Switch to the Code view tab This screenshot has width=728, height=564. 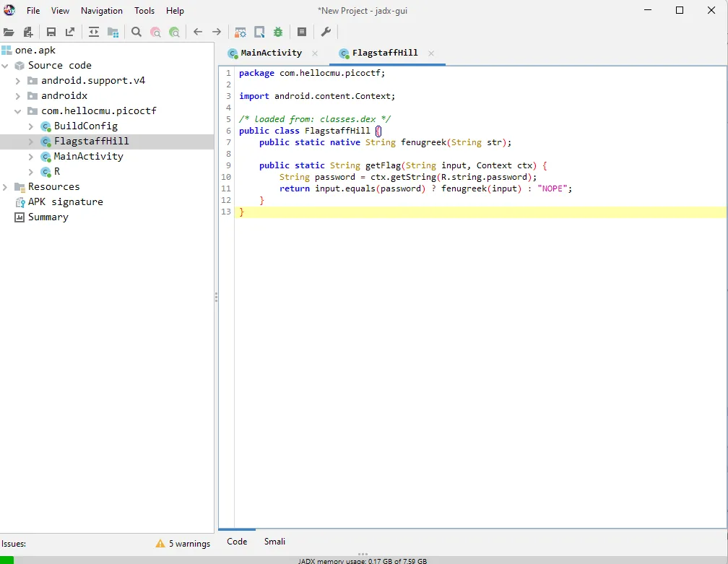point(237,542)
